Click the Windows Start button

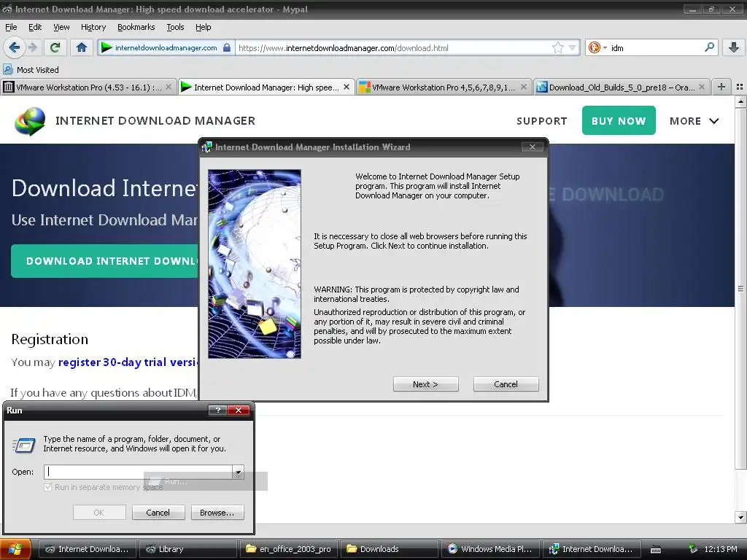15,549
